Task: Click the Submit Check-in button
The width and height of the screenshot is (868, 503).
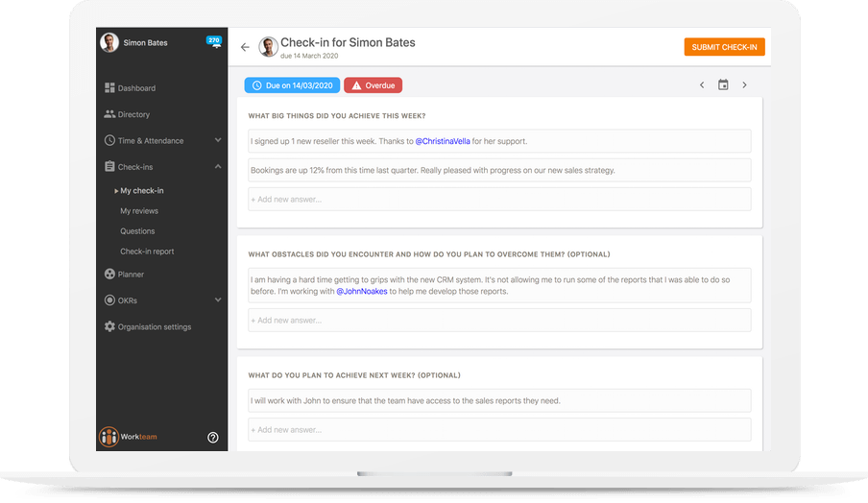Action: tap(724, 47)
